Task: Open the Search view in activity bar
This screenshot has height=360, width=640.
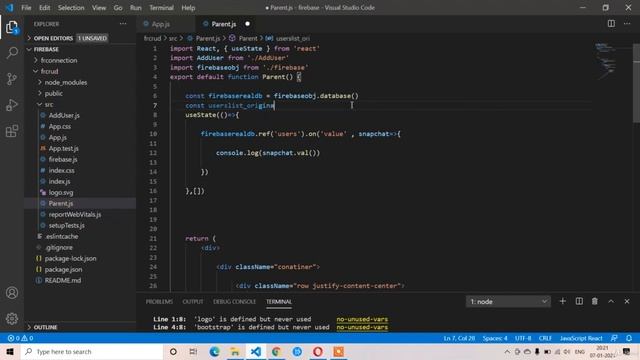Action: 12,53
